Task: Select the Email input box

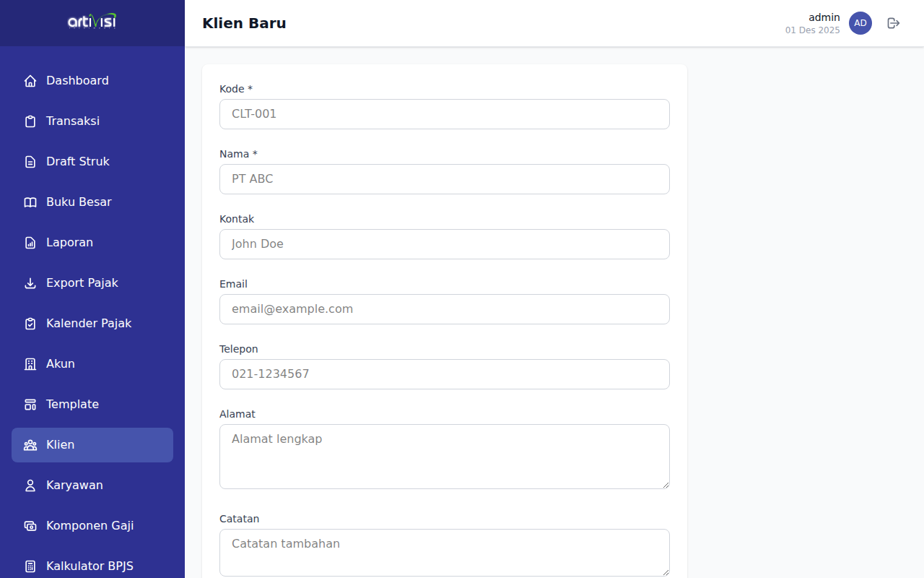Action: pyautogui.click(x=445, y=309)
